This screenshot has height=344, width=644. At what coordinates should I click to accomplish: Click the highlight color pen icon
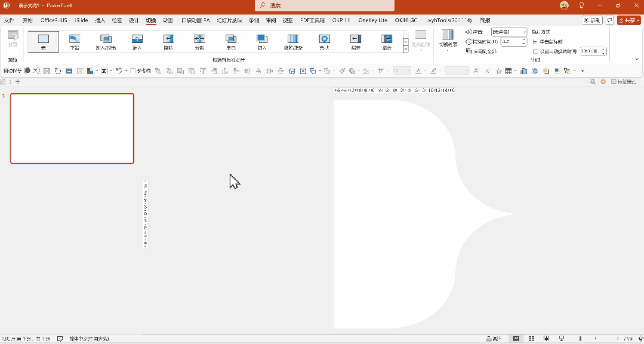(x=433, y=71)
